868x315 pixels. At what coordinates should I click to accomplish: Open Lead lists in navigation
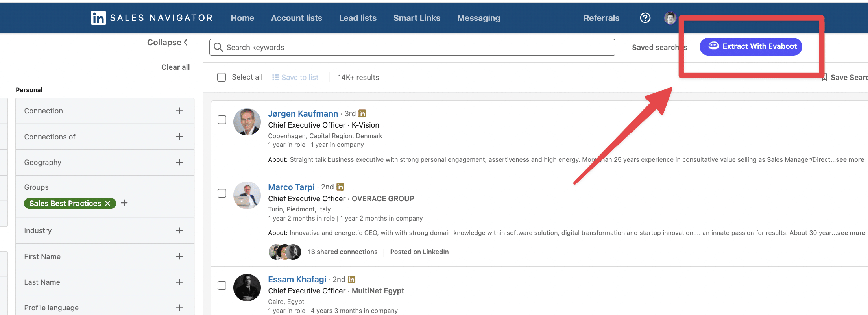tap(358, 18)
